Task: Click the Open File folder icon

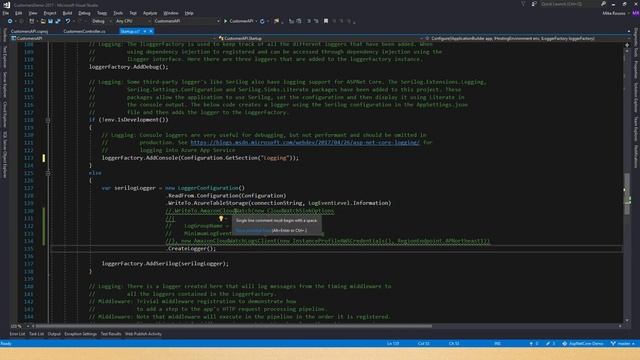Action: [x=43, y=21]
